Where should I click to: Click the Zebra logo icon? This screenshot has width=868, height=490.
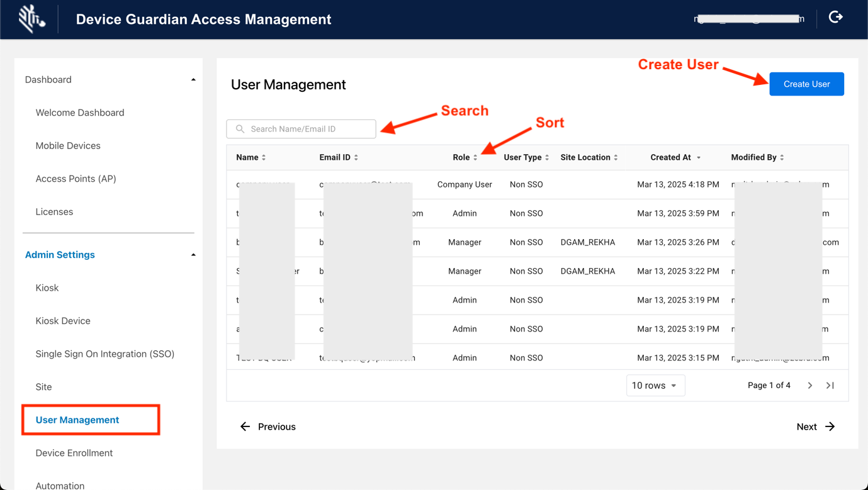point(31,19)
